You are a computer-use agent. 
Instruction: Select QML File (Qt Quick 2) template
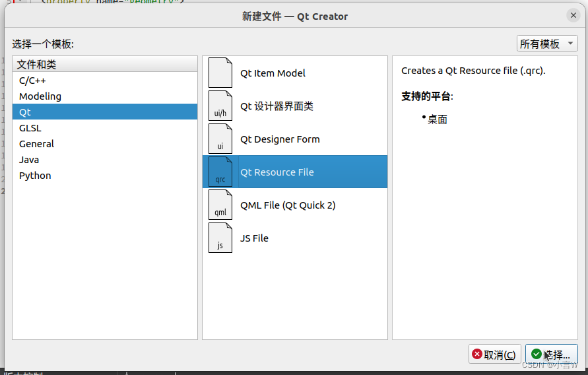[x=295, y=205]
